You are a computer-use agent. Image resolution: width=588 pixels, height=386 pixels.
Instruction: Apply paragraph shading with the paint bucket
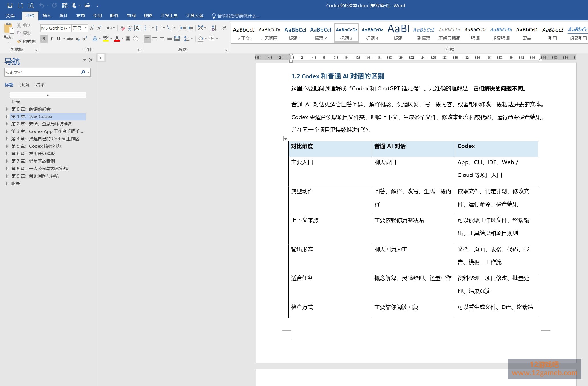(x=201, y=39)
